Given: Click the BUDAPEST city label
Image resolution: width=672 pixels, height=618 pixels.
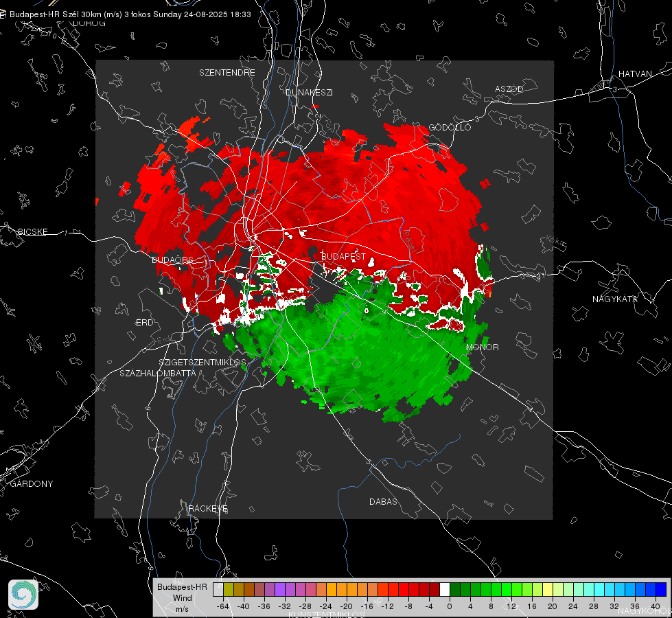Looking at the screenshot, I should (343, 256).
